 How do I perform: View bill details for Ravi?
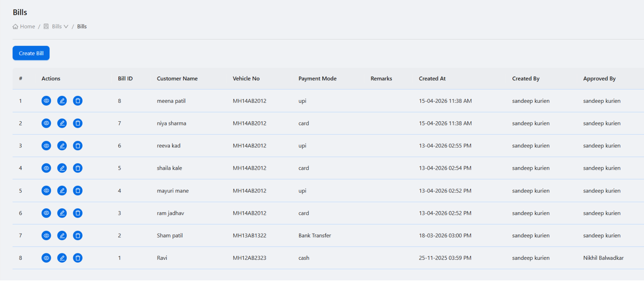click(46, 258)
